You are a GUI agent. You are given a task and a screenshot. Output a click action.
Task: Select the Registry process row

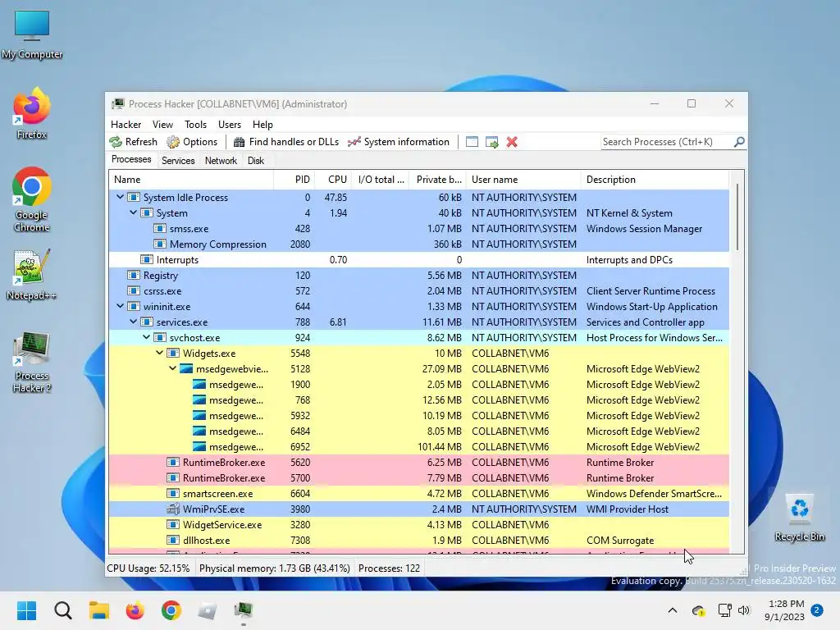pos(419,276)
